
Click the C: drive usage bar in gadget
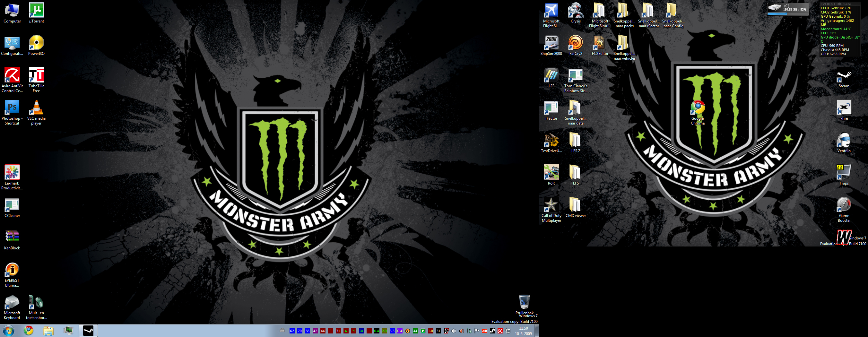(787, 14)
